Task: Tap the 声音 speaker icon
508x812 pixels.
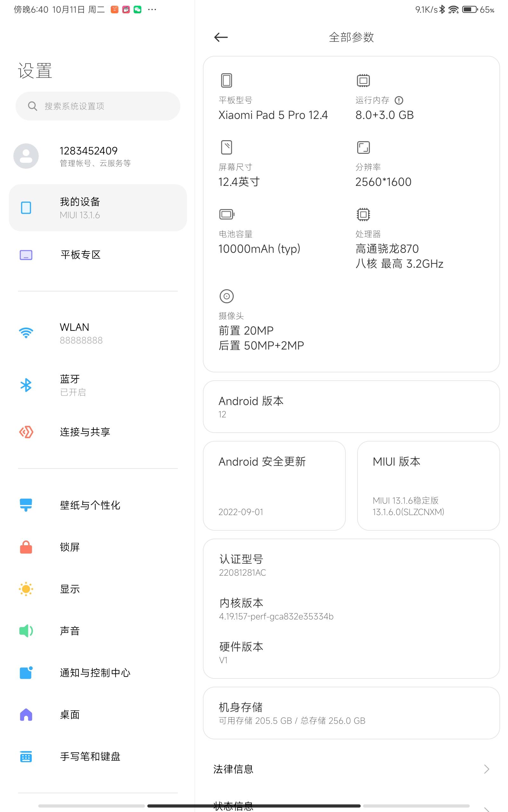Action: [x=26, y=631]
